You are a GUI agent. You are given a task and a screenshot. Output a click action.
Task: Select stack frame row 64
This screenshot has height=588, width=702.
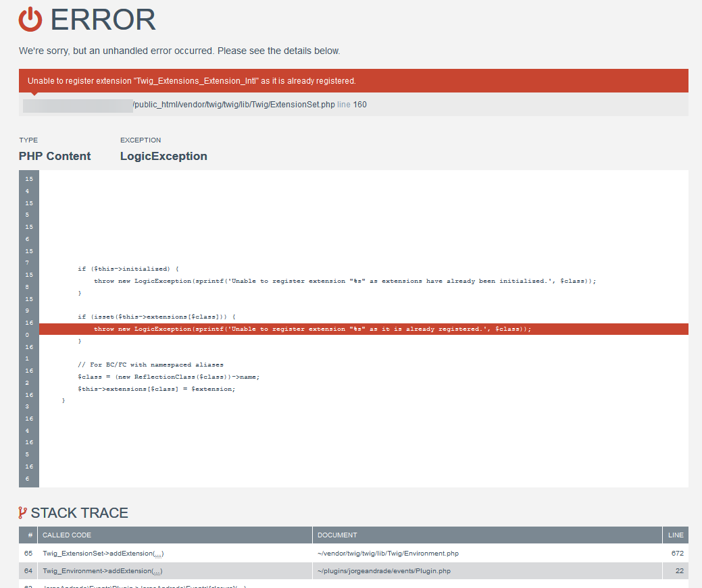28,570
